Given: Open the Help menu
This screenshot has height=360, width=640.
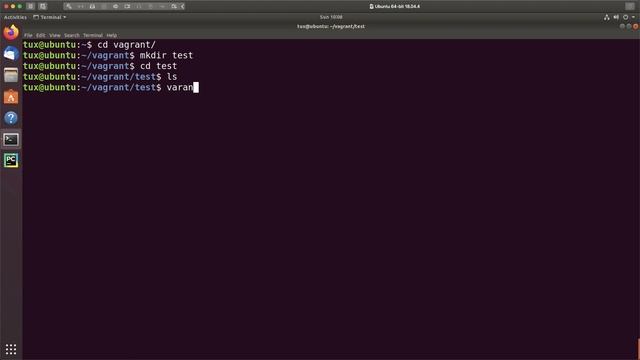Looking at the screenshot, I should coord(112,36).
